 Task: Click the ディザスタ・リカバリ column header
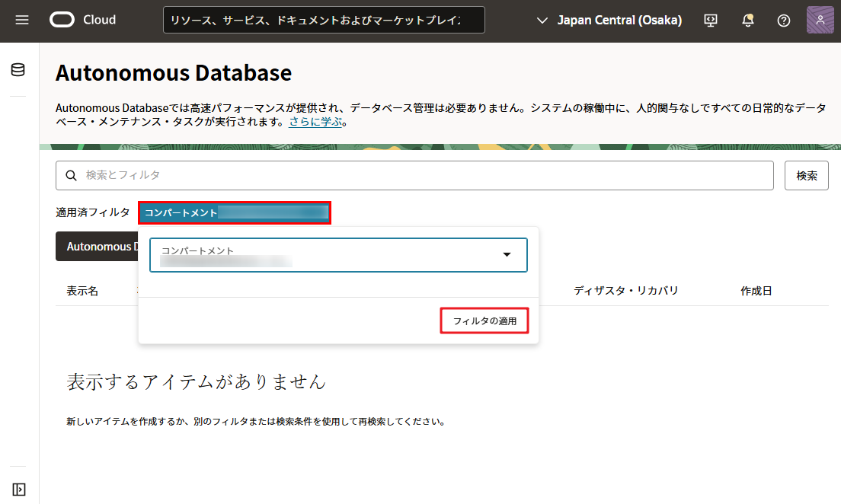[x=625, y=291]
